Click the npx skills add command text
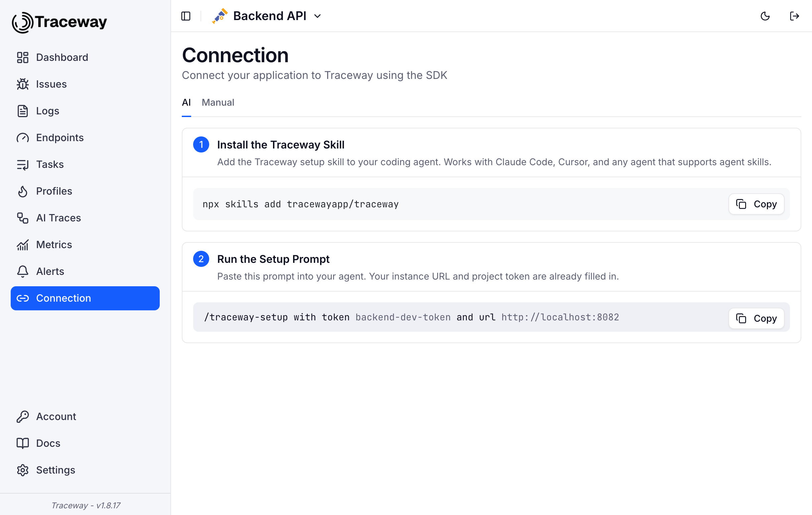The image size is (812, 515). coord(300,204)
